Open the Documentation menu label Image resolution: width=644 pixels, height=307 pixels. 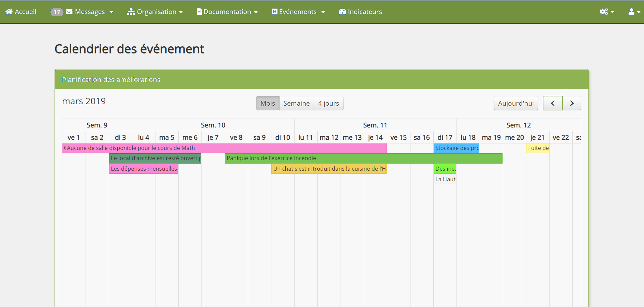coord(227,12)
